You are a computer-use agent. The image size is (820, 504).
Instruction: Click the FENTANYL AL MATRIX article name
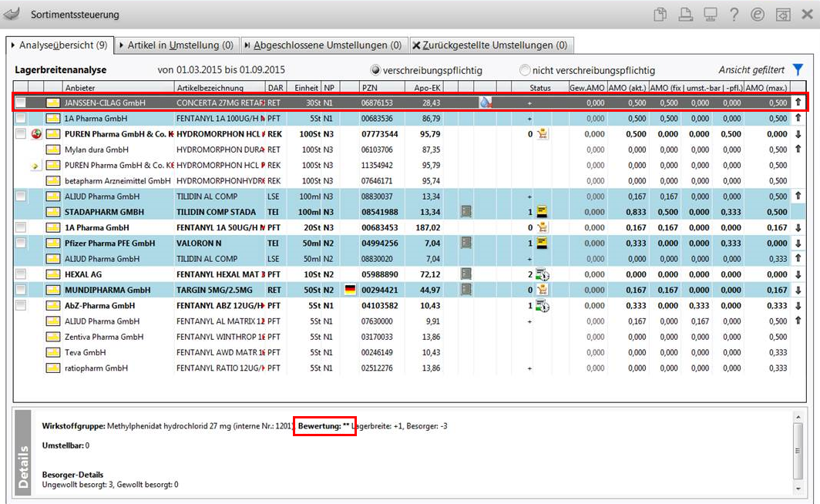pos(220,321)
